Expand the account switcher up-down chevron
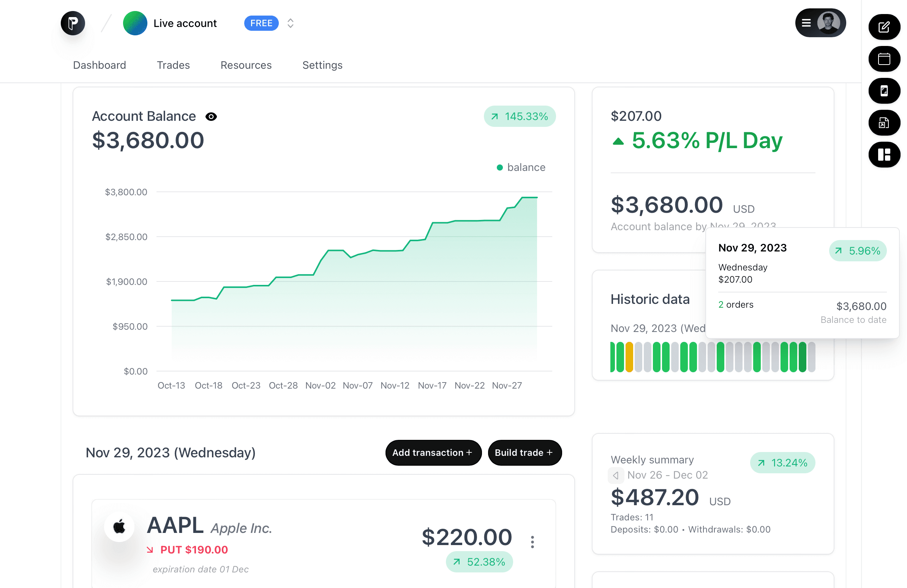 291,23
